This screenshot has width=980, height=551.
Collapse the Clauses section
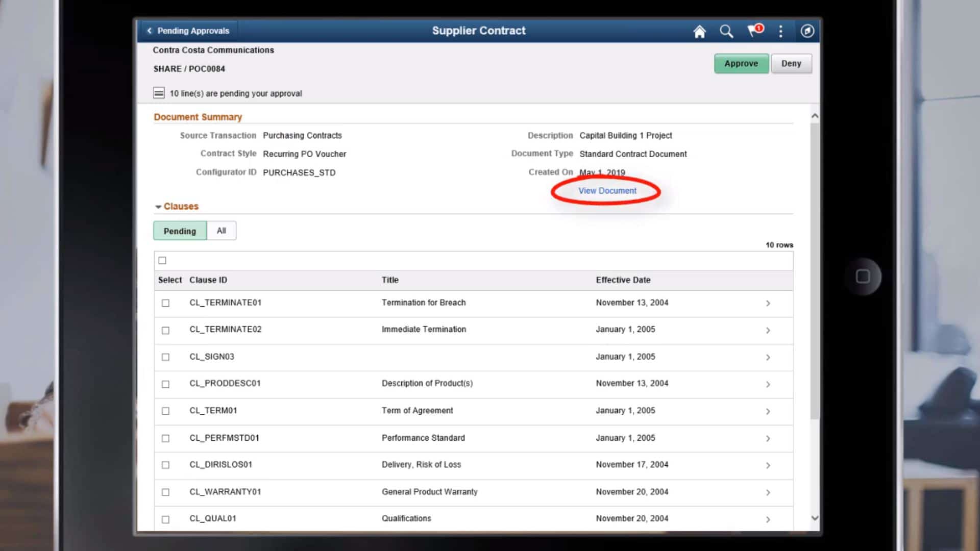(158, 206)
